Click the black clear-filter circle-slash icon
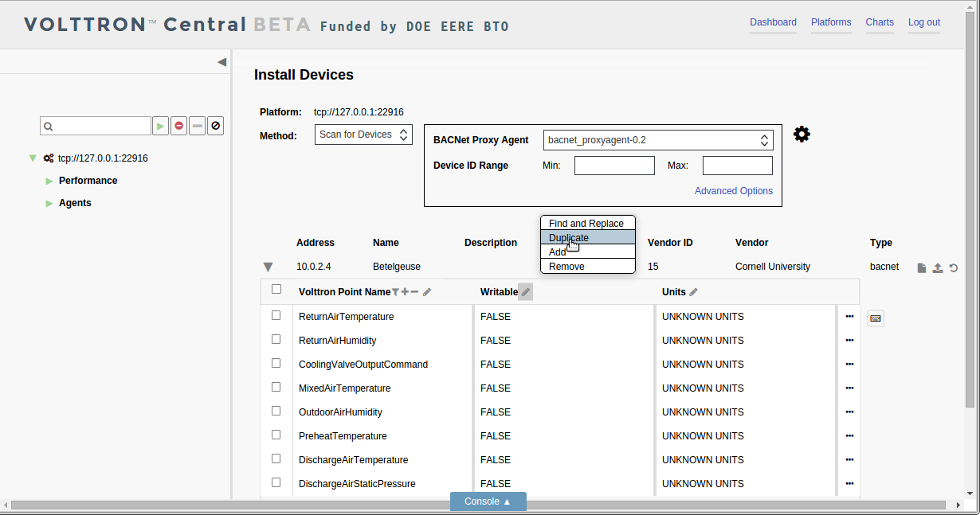980x515 pixels. 215,126
